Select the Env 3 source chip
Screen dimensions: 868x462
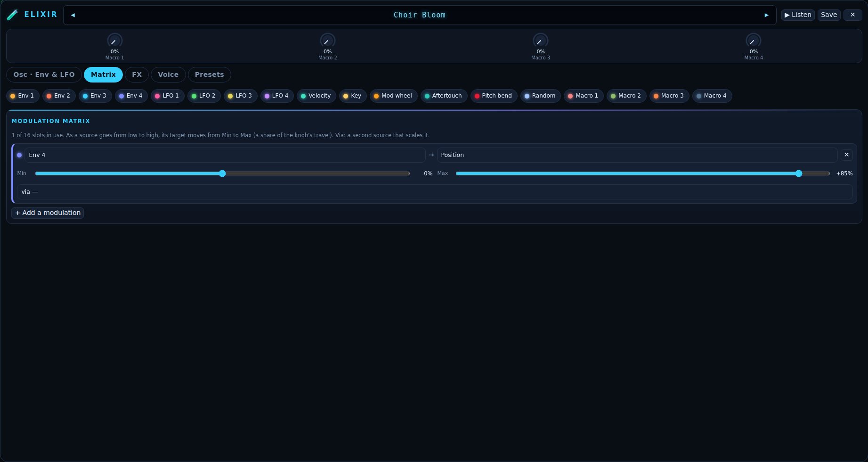click(95, 96)
